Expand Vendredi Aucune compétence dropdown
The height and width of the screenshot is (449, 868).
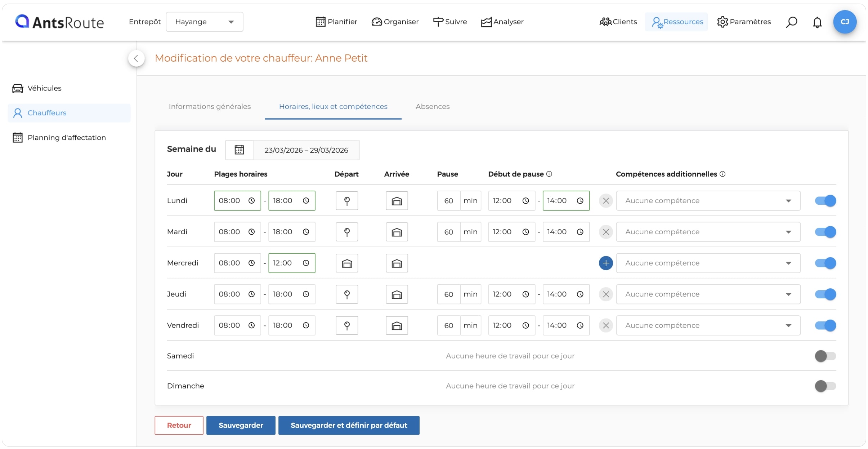708,325
